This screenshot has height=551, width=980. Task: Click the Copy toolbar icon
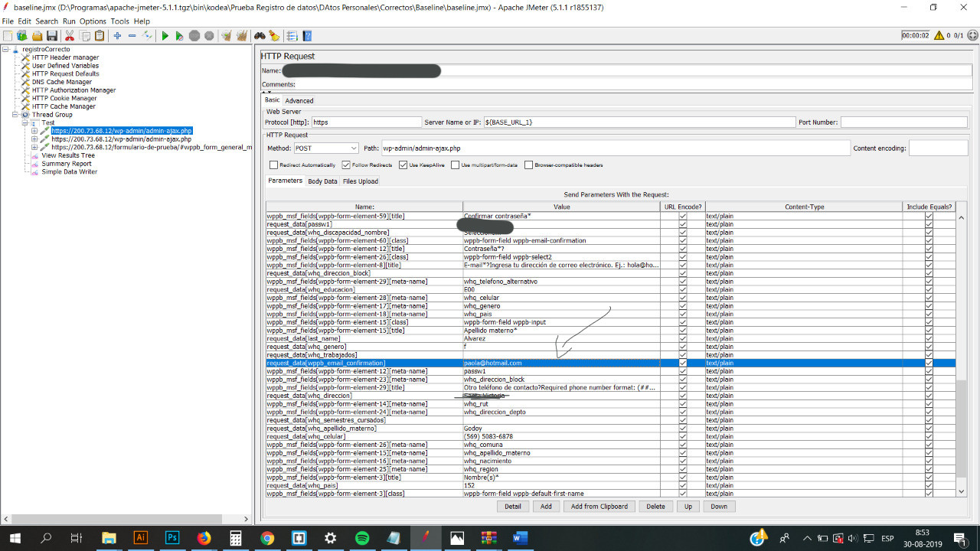pyautogui.click(x=85, y=36)
